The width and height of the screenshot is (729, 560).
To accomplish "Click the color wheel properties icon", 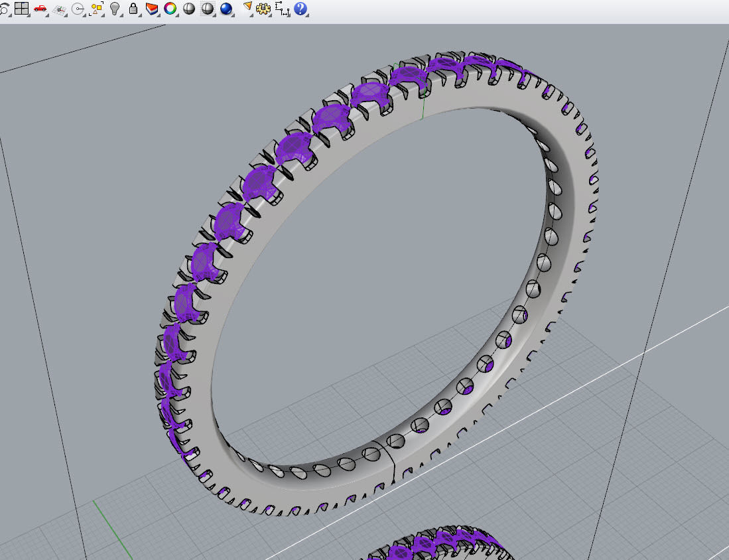I will click(170, 9).
